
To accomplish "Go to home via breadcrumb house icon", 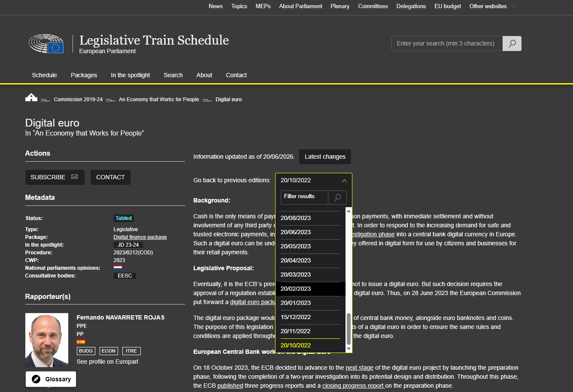I will point(31,97).
